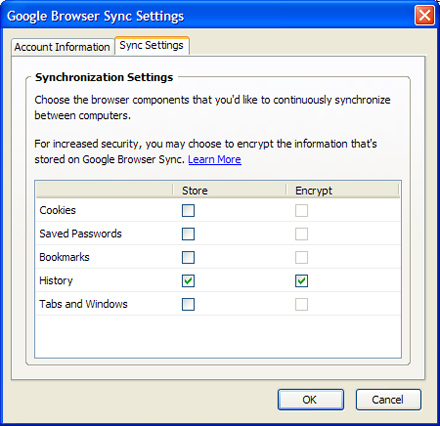Enable Store checkbox for Saved Passwords
This screenshot has height=426, width=440.
tap(188, 234)
